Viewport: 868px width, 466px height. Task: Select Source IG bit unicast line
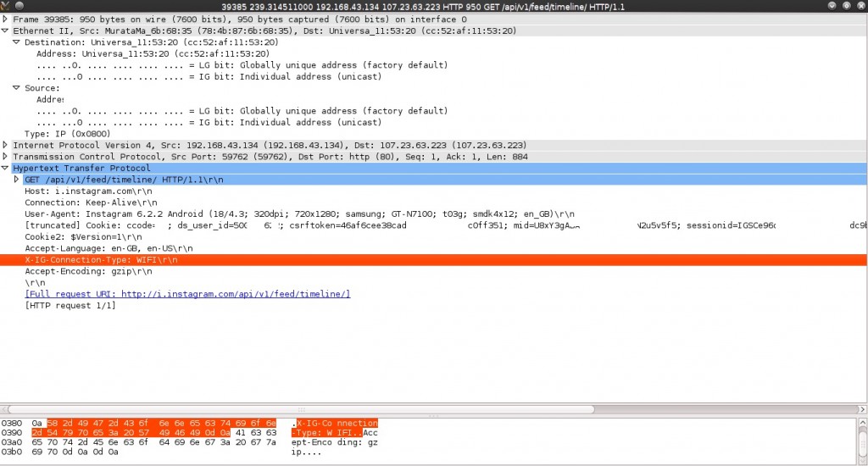coord(209,122)
